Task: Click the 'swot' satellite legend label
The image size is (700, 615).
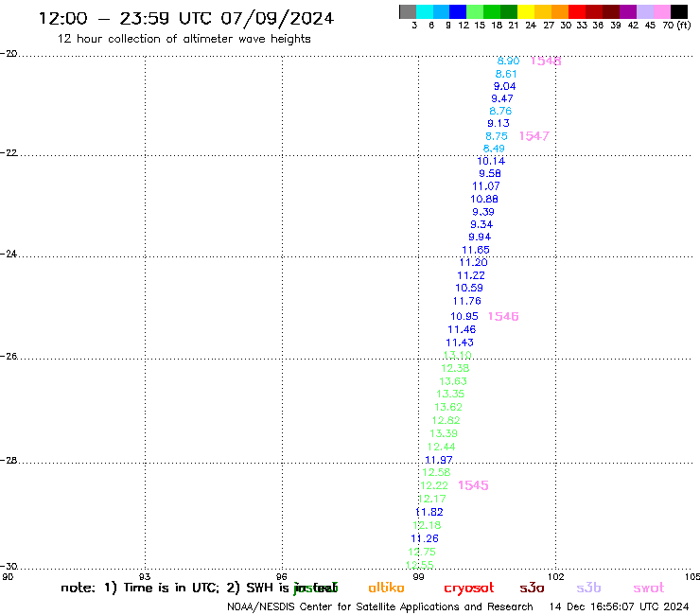Action: [649, 589]
